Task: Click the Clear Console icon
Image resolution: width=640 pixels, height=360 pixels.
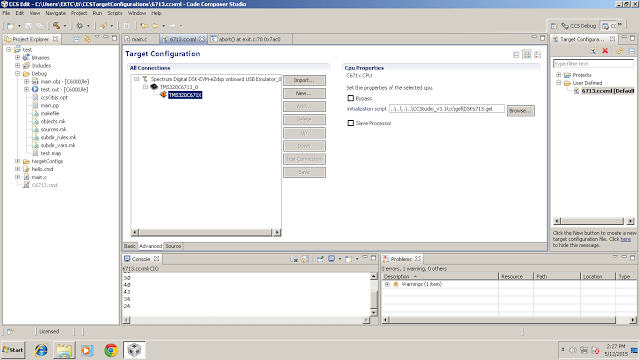Action: point(294,259)
